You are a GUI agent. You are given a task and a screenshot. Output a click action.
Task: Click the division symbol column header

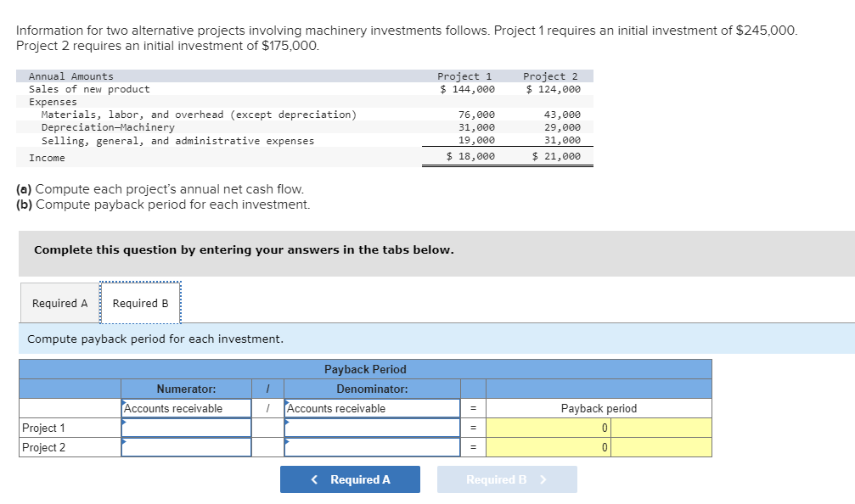click(x=267, y=388)
